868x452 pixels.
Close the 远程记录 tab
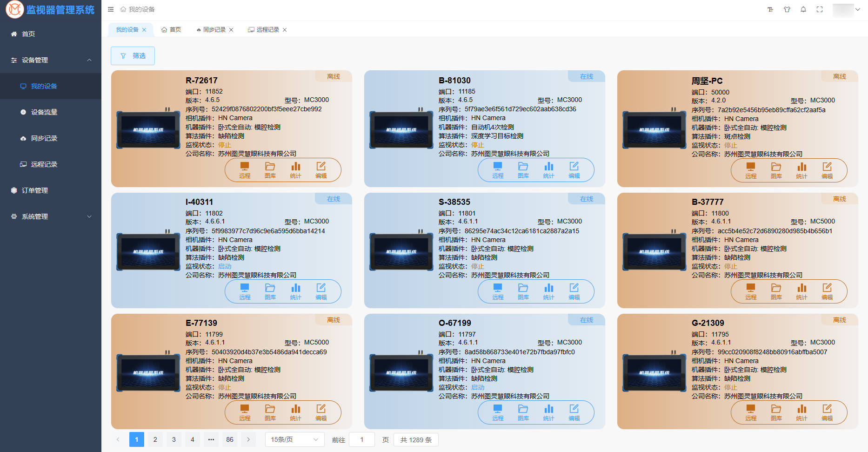tap(285, 30)
